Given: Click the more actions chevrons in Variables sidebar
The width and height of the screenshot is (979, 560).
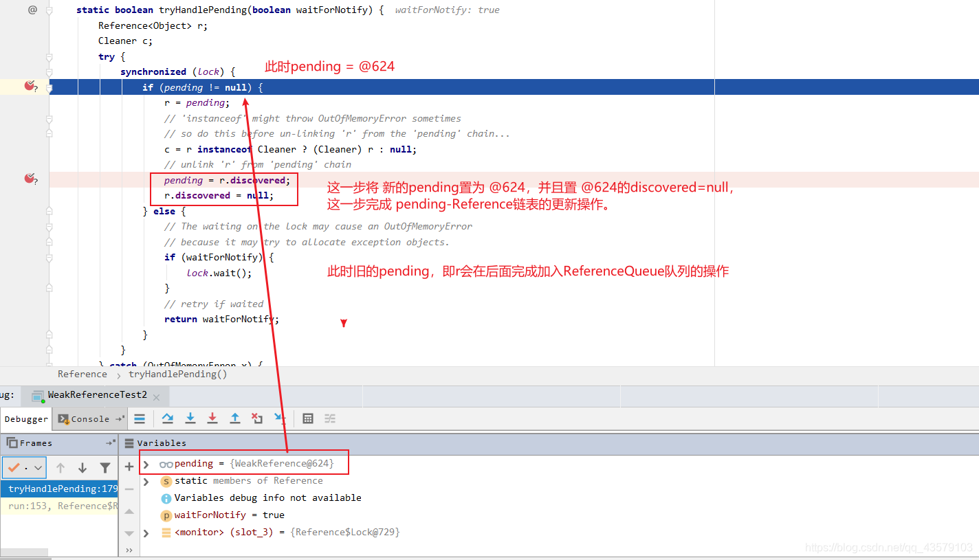Looking at the screenshot, I should pyautogui.click(x=129, y=550).
